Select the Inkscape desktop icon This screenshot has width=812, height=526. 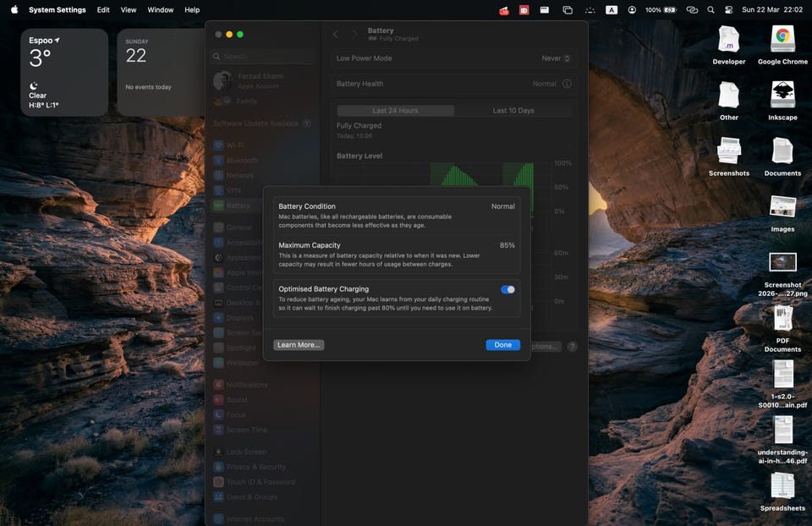pos(782,95)
